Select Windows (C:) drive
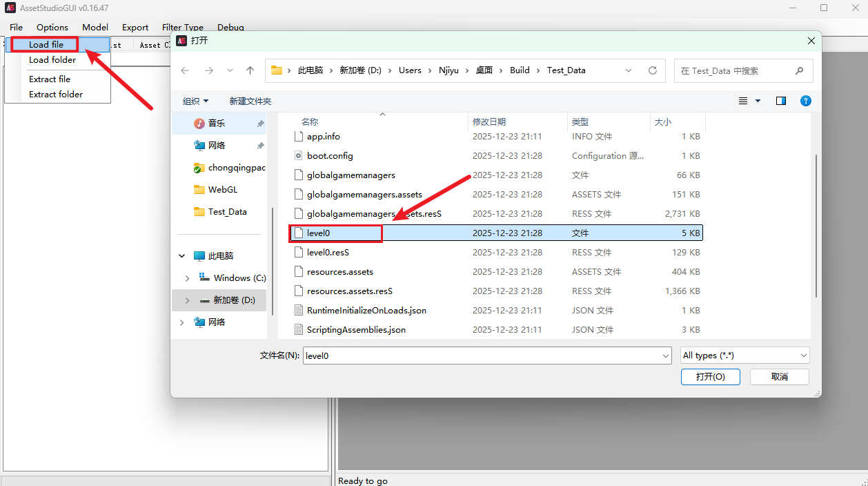This screenshot has width=868, height=486. [239, 278]
